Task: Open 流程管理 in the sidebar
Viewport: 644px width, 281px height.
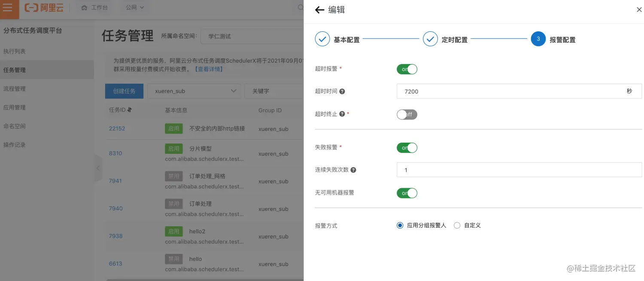Action: (15, 89)
